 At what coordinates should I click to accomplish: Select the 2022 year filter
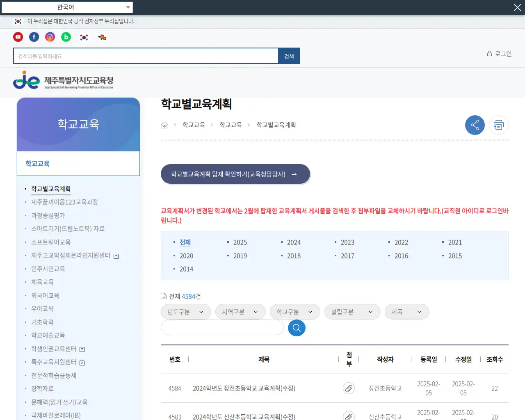pos(401,242)
